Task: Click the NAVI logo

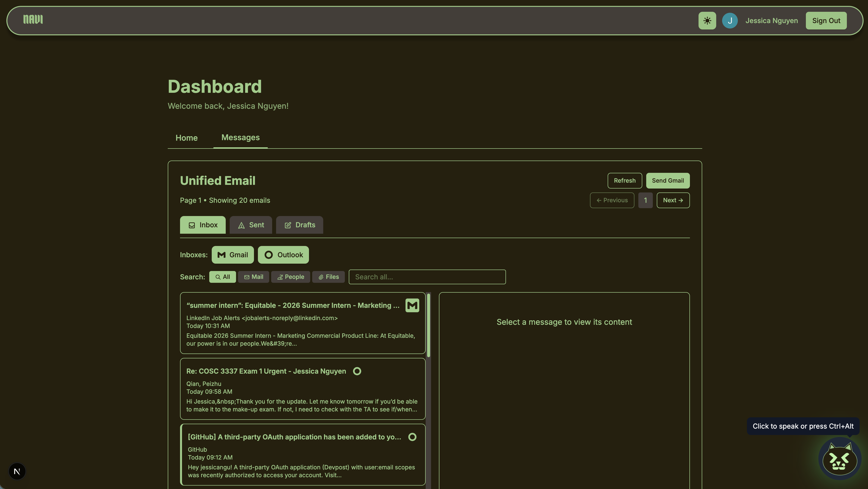Action: 33,20
